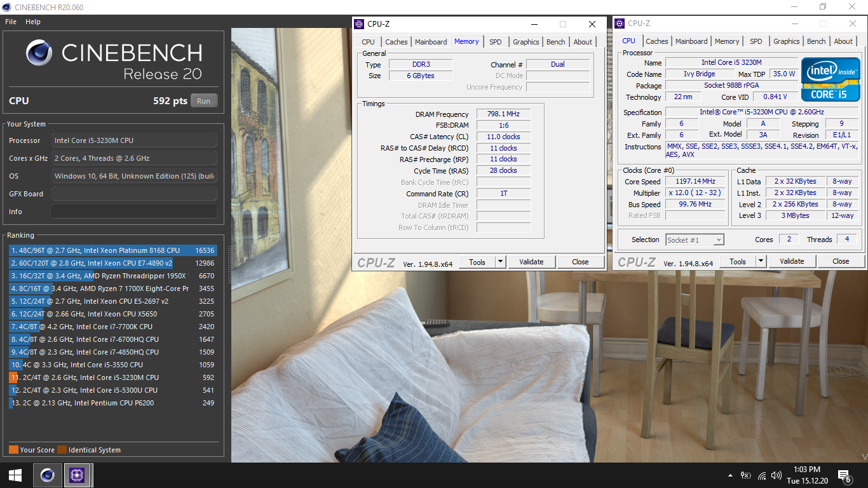Click the battery tray icon
The height and width of the screenshot is (488, 868).
pyautogui.click(x=746, y=475)
